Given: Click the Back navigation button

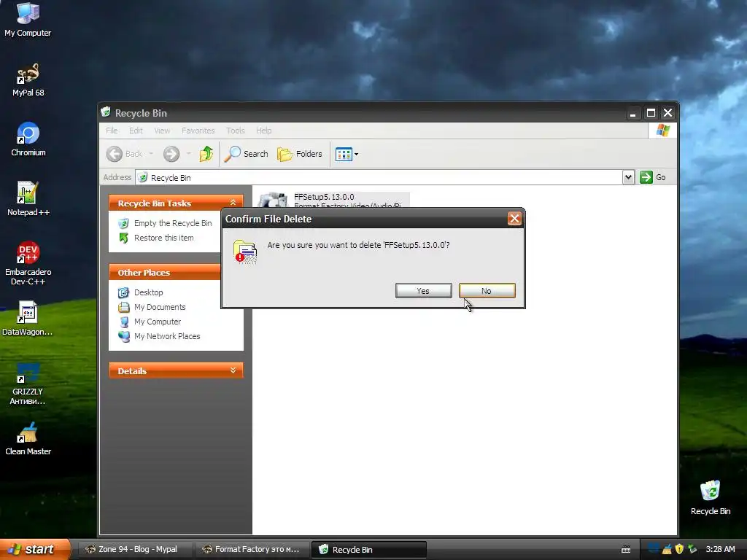Looking at the screenshot, I should (124, 154).
